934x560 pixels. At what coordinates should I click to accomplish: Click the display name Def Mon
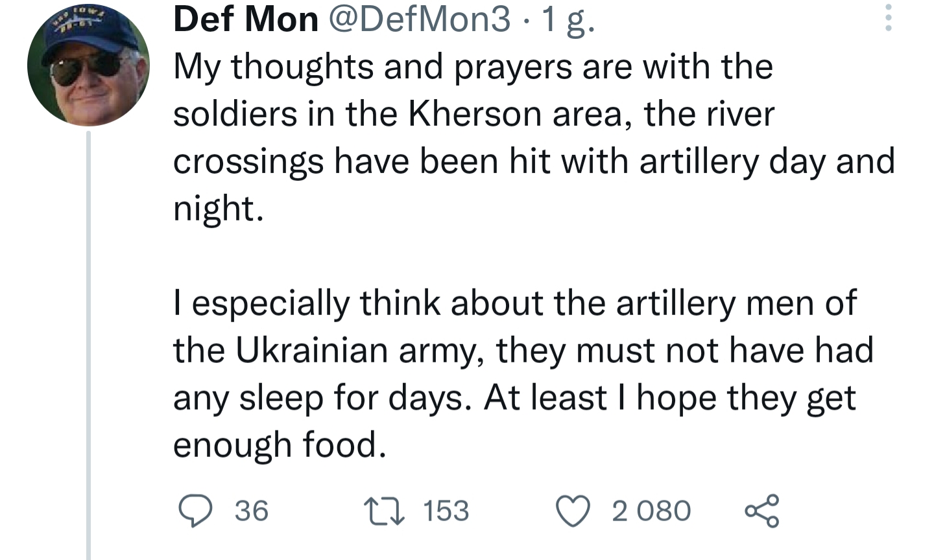point(246,21)
